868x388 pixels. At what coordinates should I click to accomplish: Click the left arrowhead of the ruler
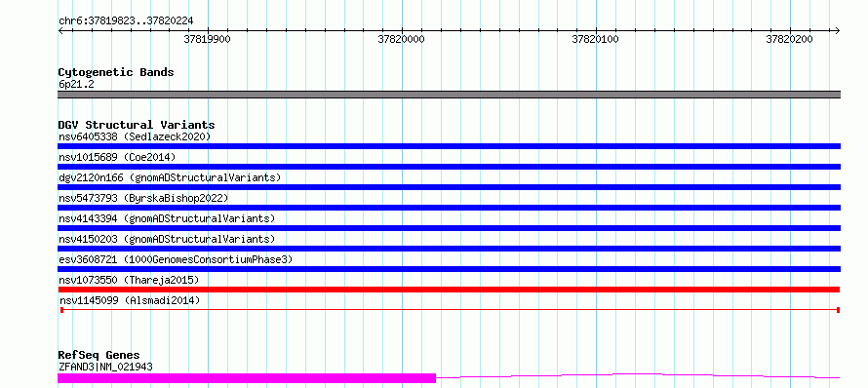(60, 31)
